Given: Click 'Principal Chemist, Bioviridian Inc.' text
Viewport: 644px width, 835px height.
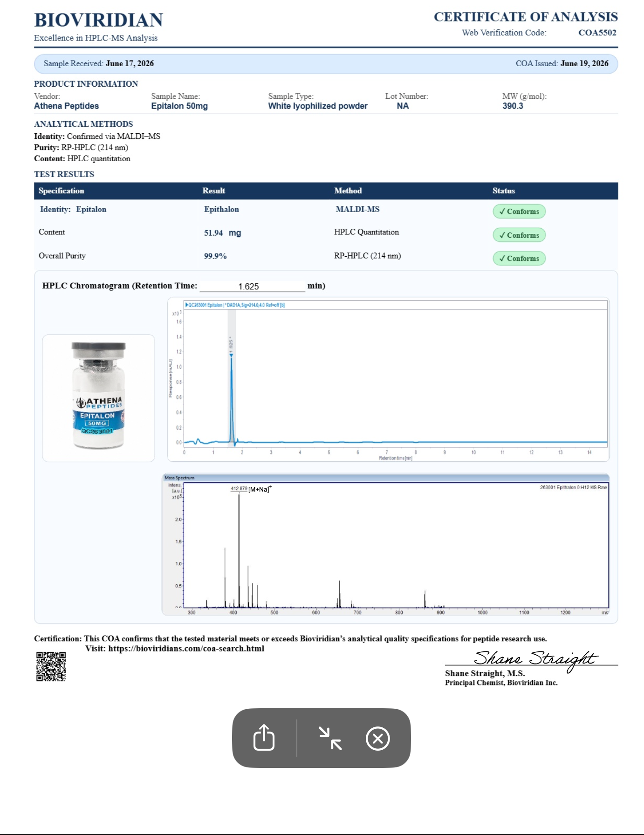Looking at the screenshot, I should click(501, 683).
